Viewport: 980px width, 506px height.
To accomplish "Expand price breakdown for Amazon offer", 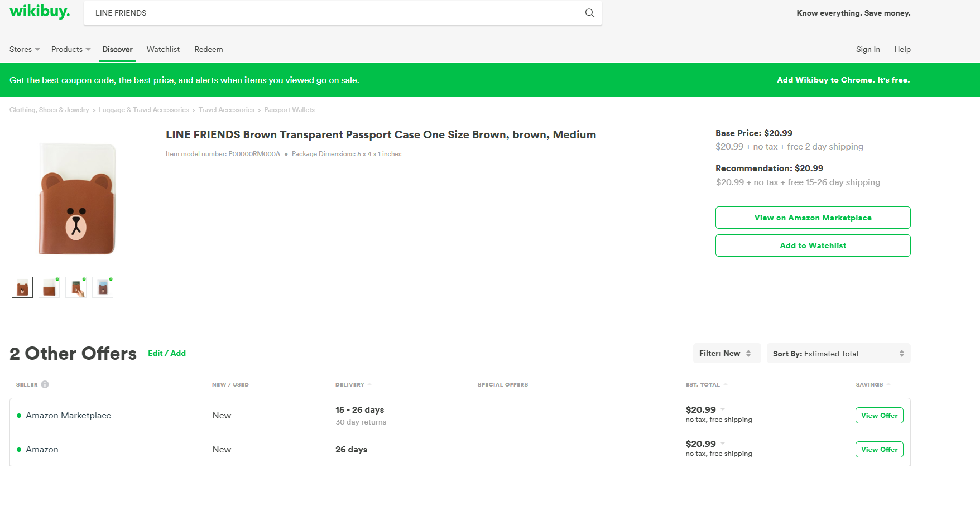I will pyautogui.click(x=723, y=444).
